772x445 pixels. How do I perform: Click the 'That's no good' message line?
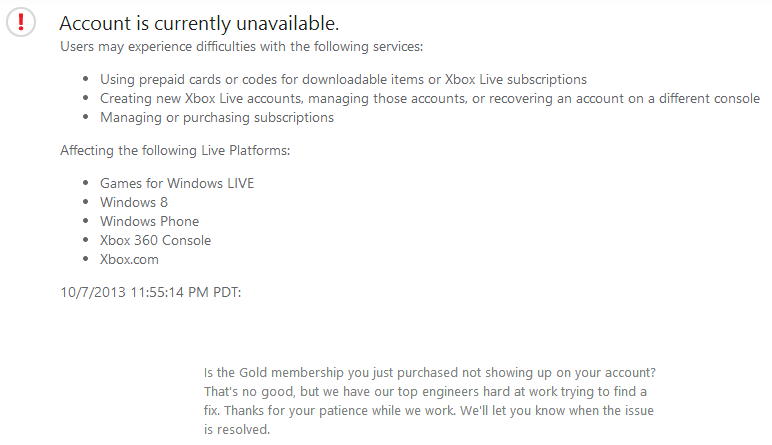tap(425, 391)
